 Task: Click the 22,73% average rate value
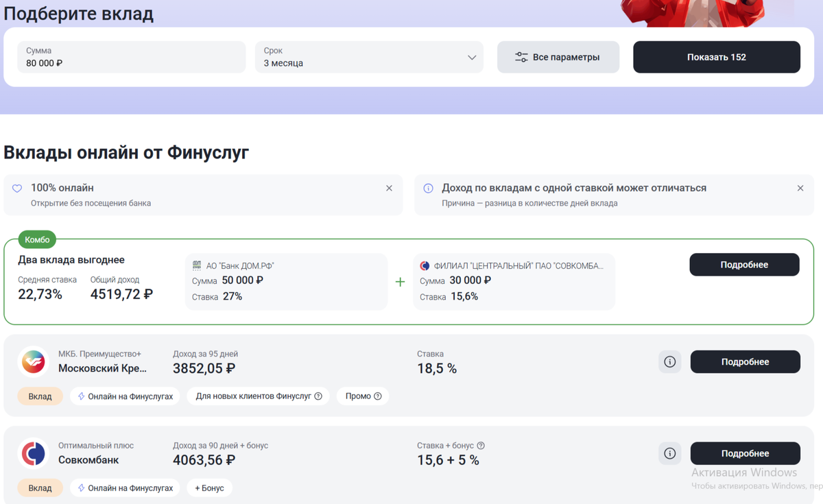coord(40,294)
